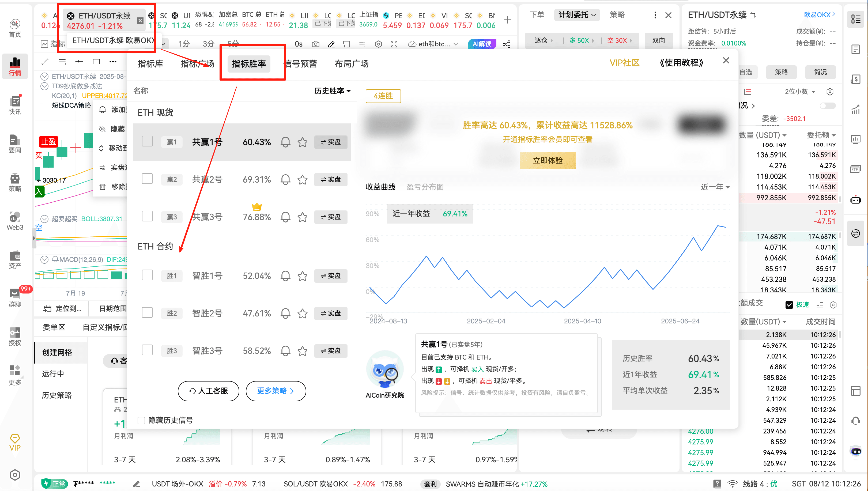Click the 双向 position mode button
Image resolution: width=868 pixels, height=491 pixels.
pos(658,40)
